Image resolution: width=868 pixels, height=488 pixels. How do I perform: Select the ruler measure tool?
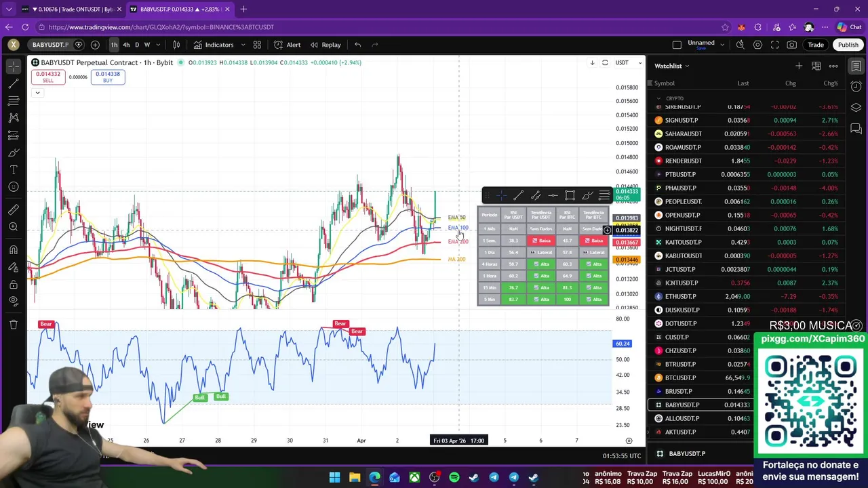14,209
